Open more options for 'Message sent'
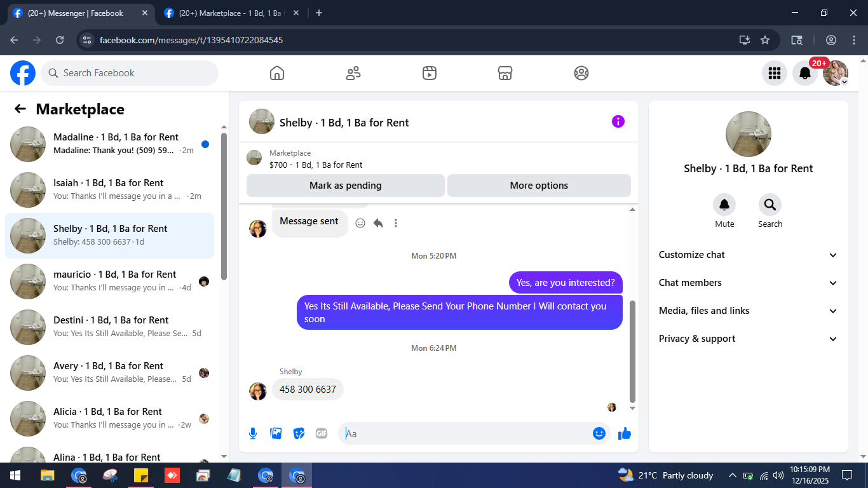 click(396, 223)
